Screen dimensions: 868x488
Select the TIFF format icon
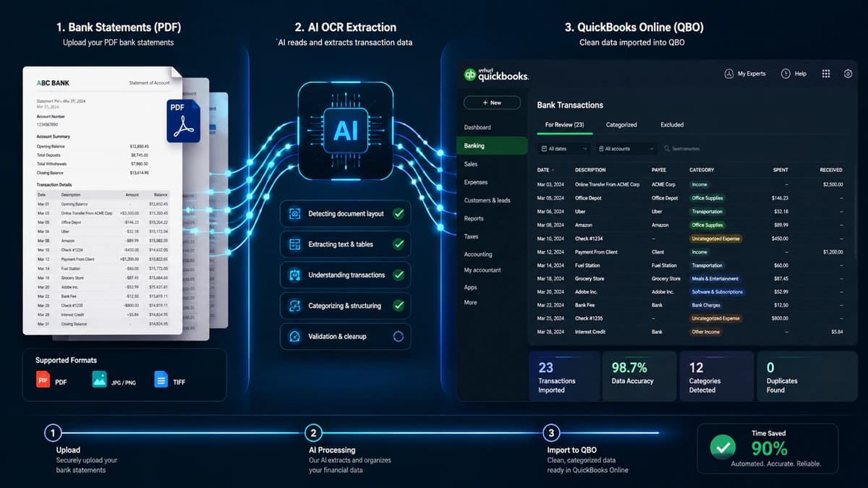click(x=161, y=380)
